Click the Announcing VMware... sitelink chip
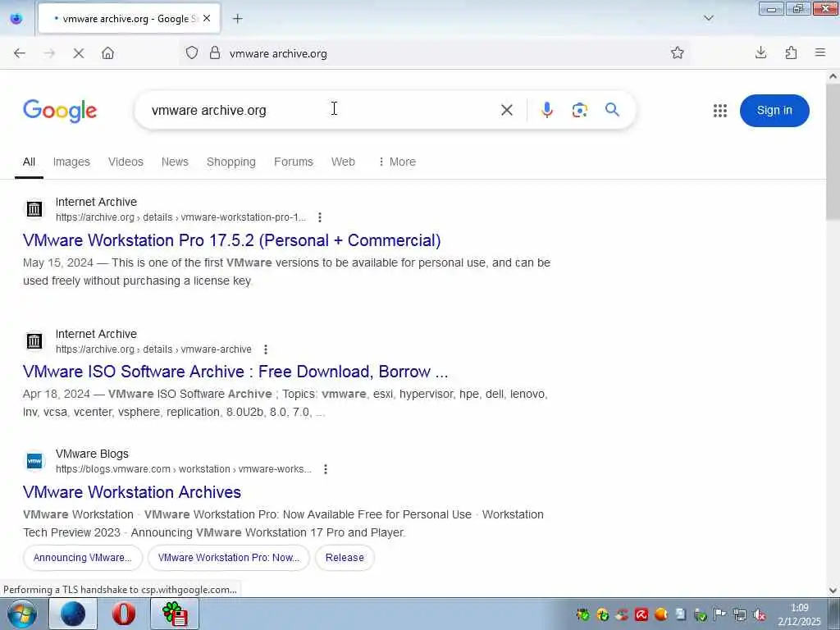The width and height of the screenshot is (840, 630). (83, 558)
